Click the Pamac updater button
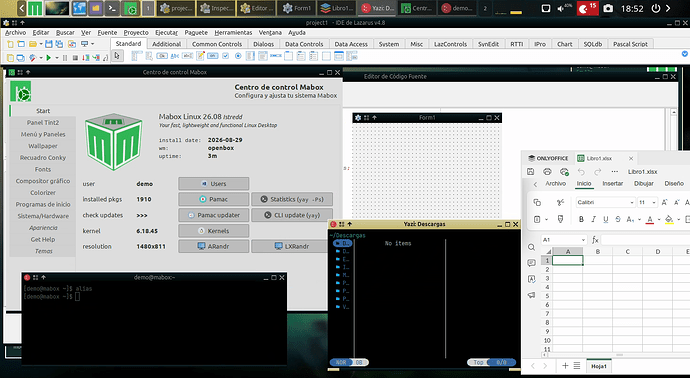This screenshot has height=378, width=690. pyautogui.click(x=213, y=215)
